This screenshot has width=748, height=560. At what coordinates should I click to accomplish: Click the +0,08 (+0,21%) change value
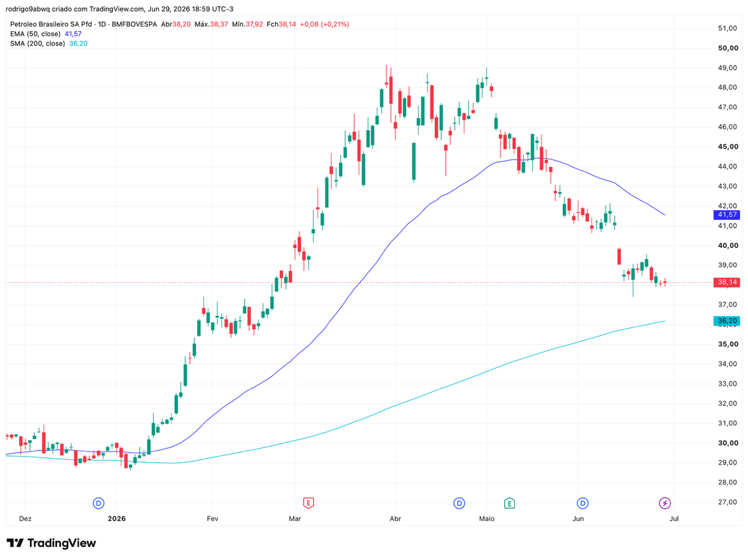point(325,24)
